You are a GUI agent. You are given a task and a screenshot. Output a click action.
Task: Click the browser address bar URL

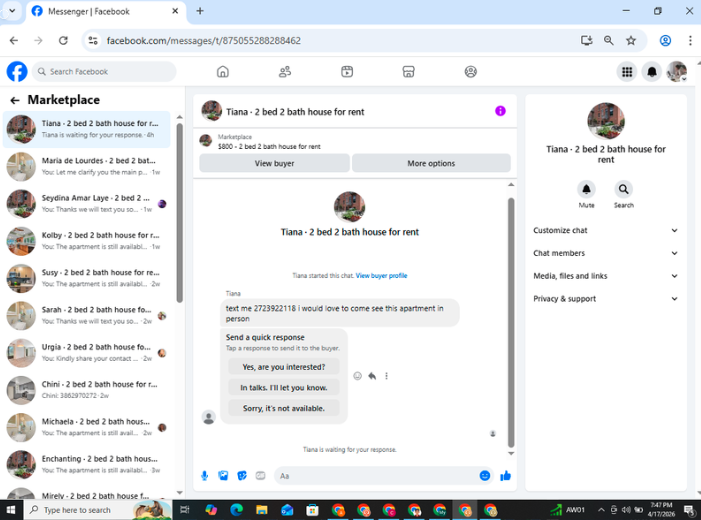(x=203, y=41)
